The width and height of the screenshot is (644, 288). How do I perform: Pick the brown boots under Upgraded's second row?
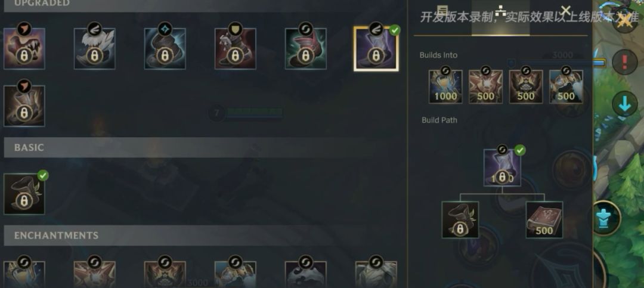24,106
